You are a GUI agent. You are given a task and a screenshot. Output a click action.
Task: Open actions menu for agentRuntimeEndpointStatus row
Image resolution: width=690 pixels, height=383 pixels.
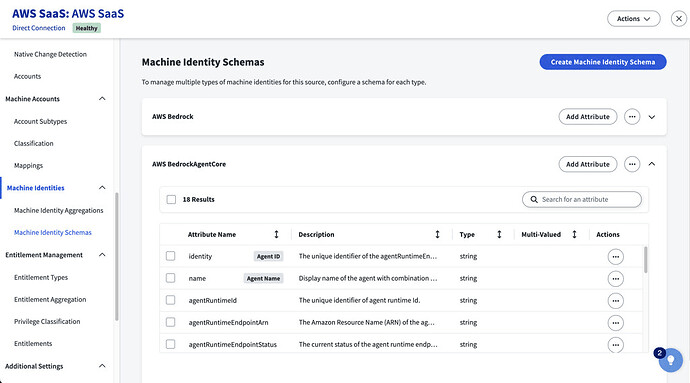tap(615, 345)
